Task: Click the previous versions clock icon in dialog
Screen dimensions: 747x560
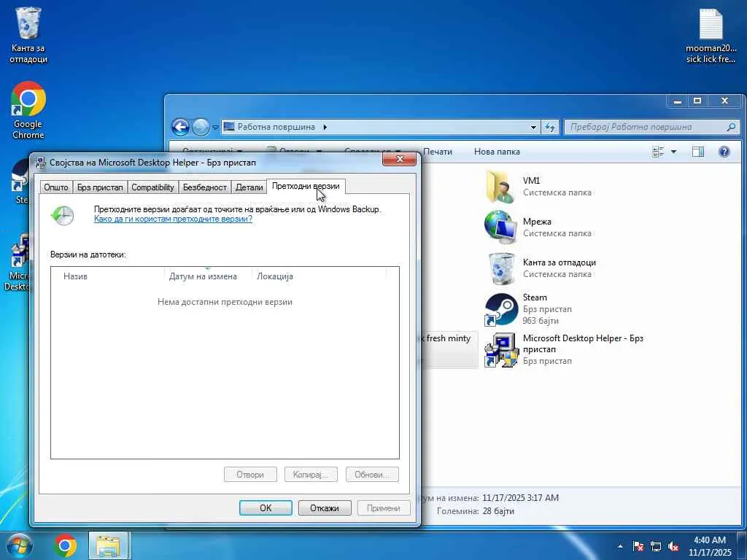Action: point(63,215)
